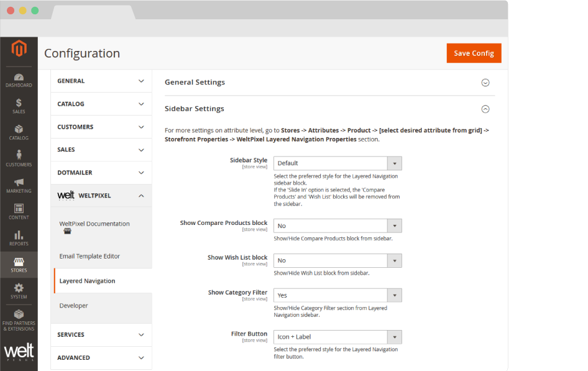
Task: Open the Filter Button style dropdown
Action: tap(338, 337)
